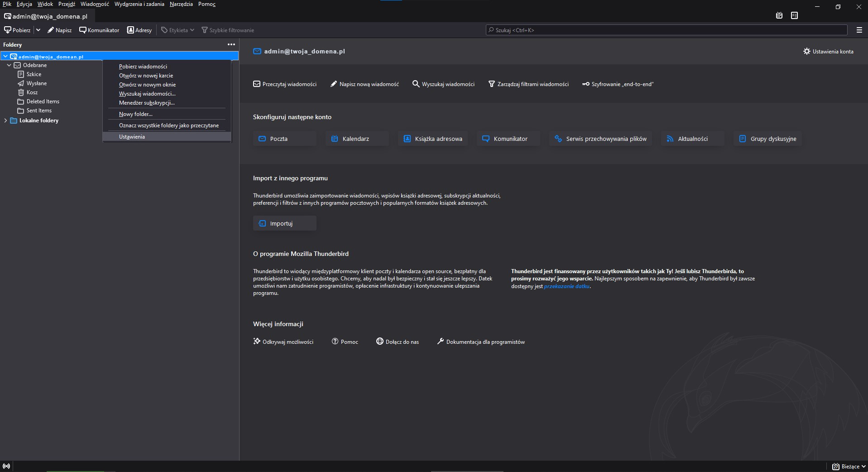Open the Bieżące today pane toggle

pos(849,467)
